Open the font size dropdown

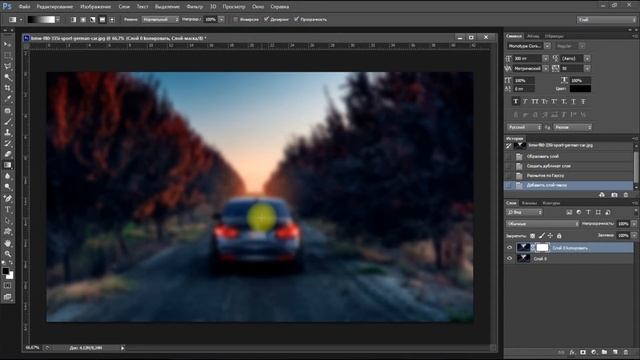point(546,58)
